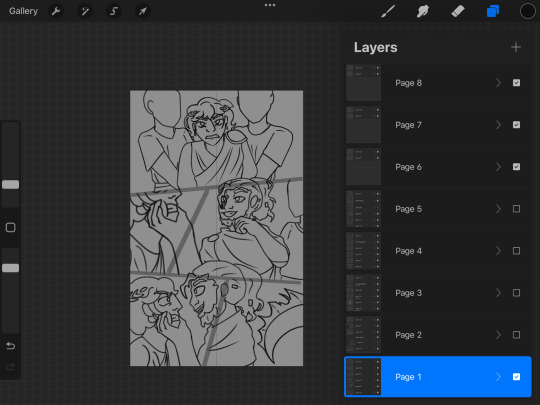The height and width of the screenshot is (405, 540).
Task: Click the Page 6 group thumbnail
Action: click(x=363, y=167)
